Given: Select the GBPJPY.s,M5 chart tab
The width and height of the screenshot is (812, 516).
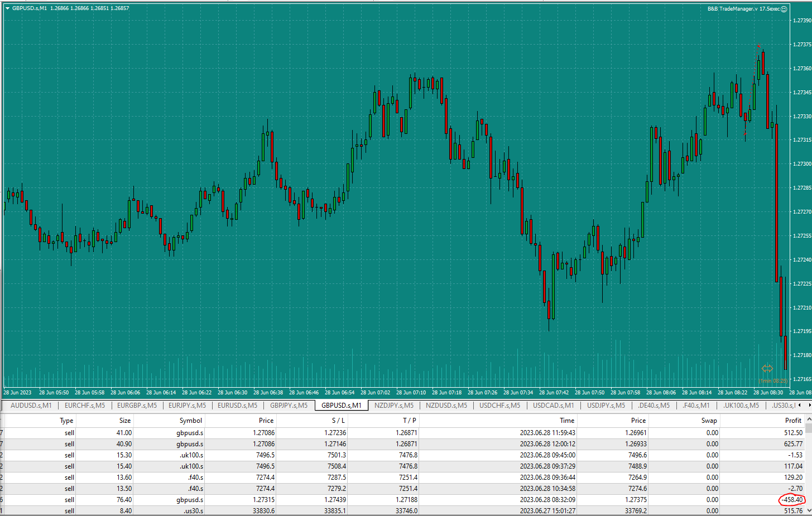Looking at the screenshot, I should coord(289,406).
